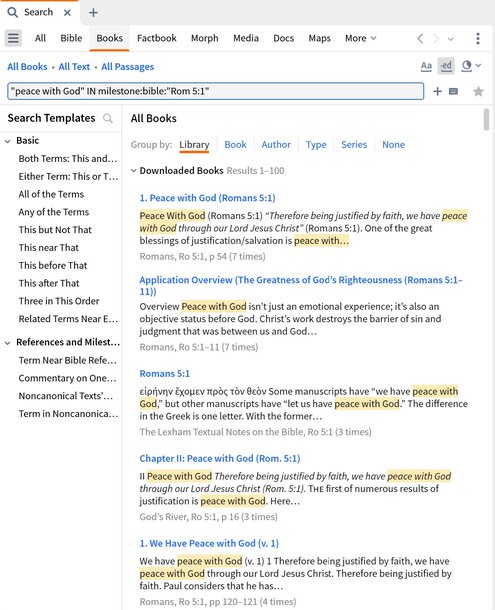The height and width of the screenshot is (610, 495).
Task: Close the Search tab
Action: tap(67, 12)
